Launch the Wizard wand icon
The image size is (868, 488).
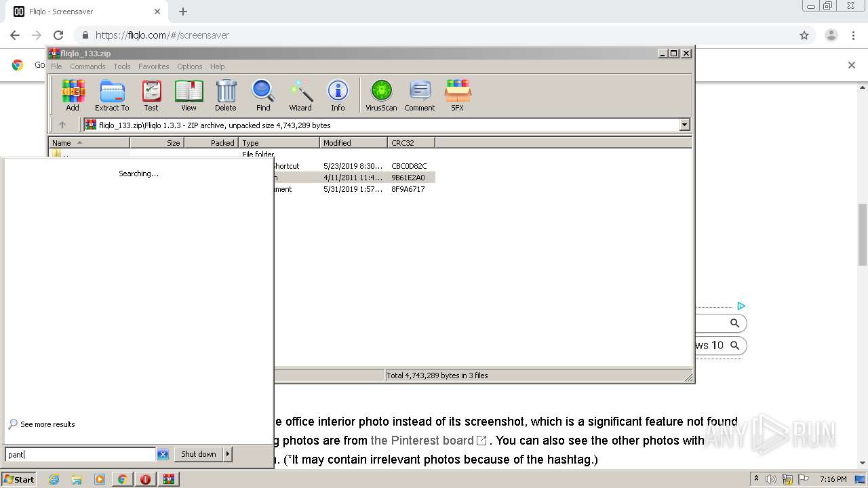tap(300, 95)
